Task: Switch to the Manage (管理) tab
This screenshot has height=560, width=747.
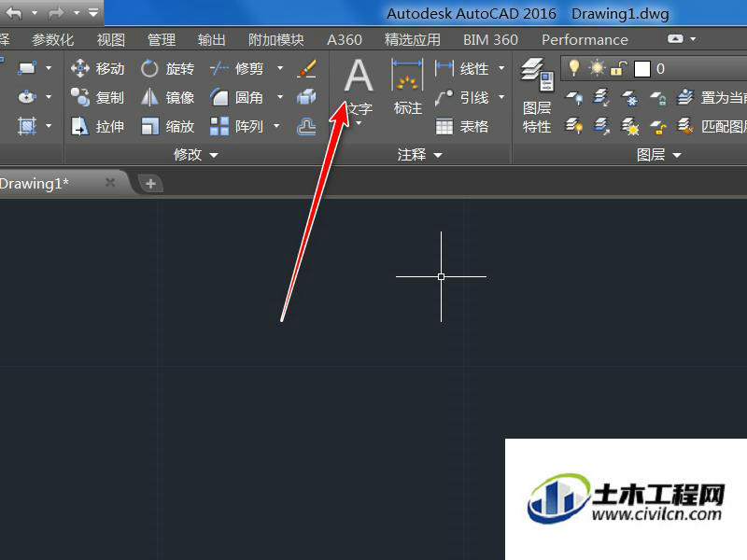Action: coord(162,39)
